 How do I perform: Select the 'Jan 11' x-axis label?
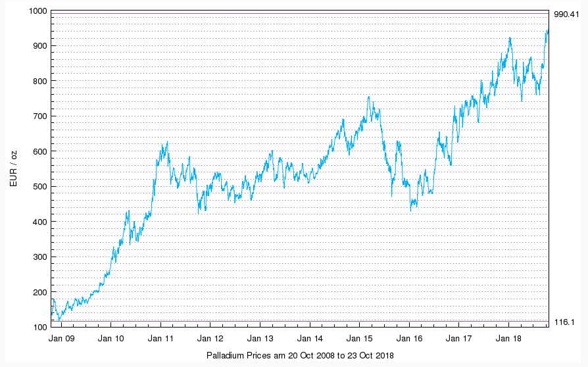pos(160,339)
